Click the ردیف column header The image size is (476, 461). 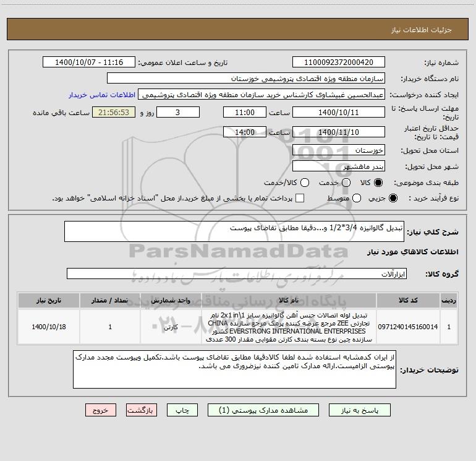click(449, 301)
